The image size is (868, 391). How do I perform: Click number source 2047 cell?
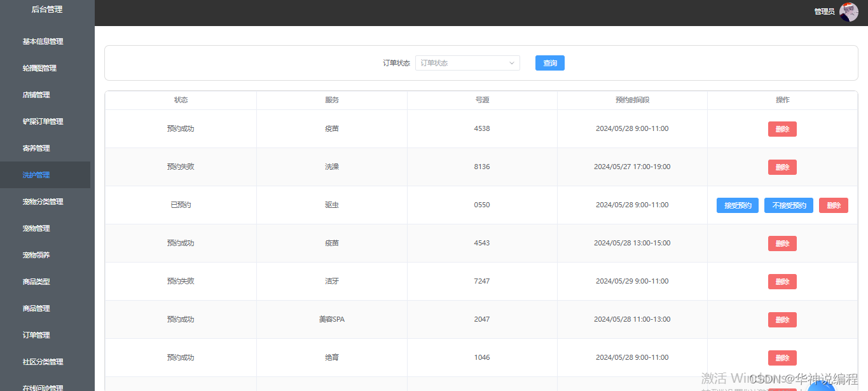coord(482,320)
